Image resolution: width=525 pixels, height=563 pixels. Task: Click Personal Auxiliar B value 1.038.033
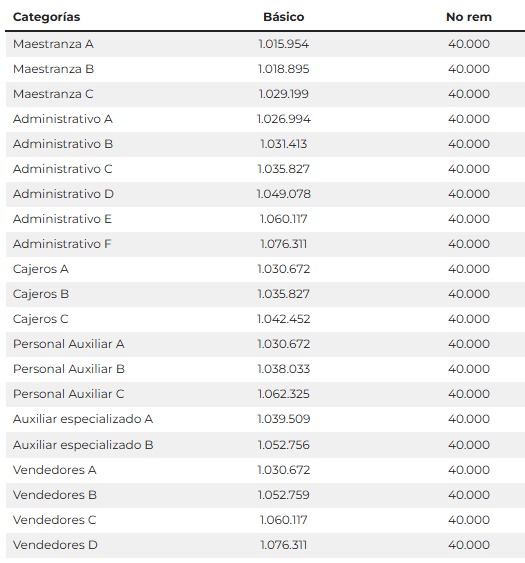tap(284, 369)
